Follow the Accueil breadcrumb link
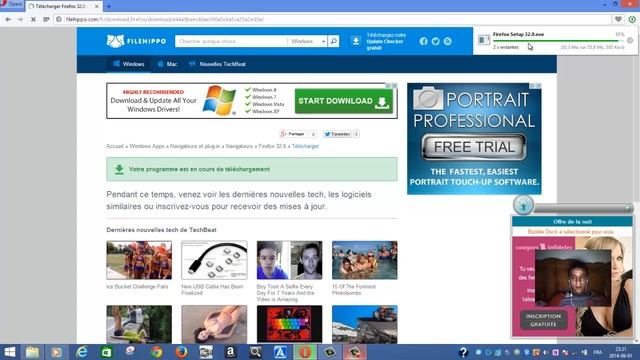Image resolution: width=640 pixels, height=360 pixels. (x=115, y=146)
